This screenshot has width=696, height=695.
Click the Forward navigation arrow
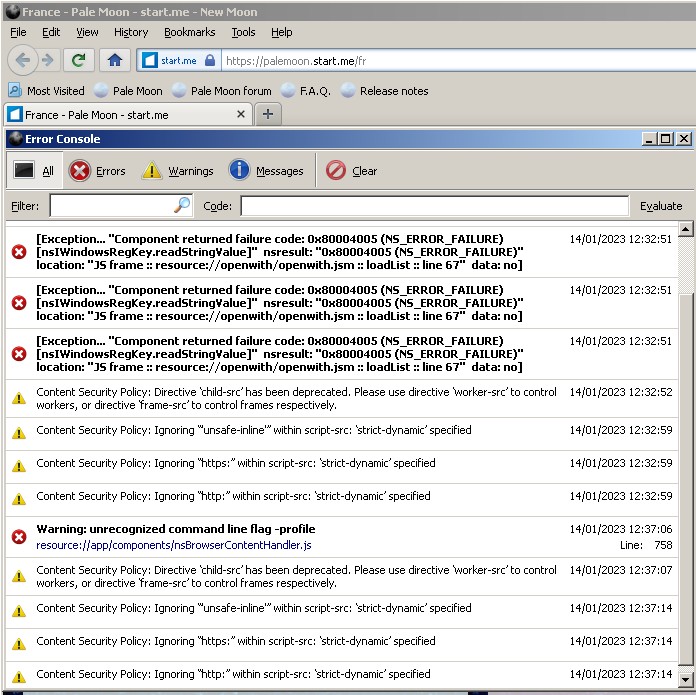click(x=47, y=60)
